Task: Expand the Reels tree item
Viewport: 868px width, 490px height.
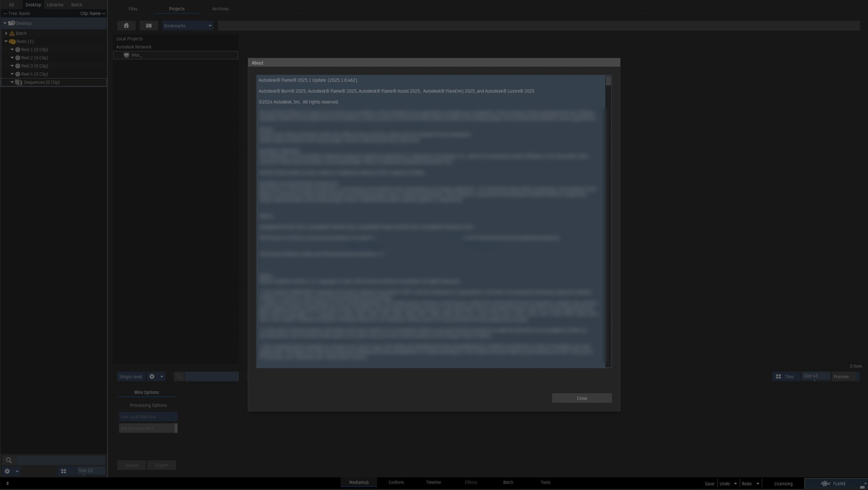Action: coord(6,42)
